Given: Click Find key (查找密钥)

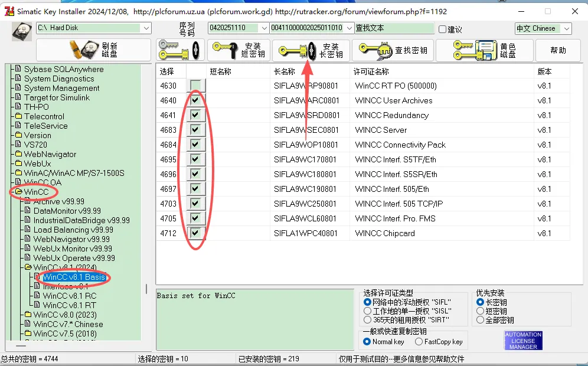Looking at the screenshot, I should [x=393, y=50].
